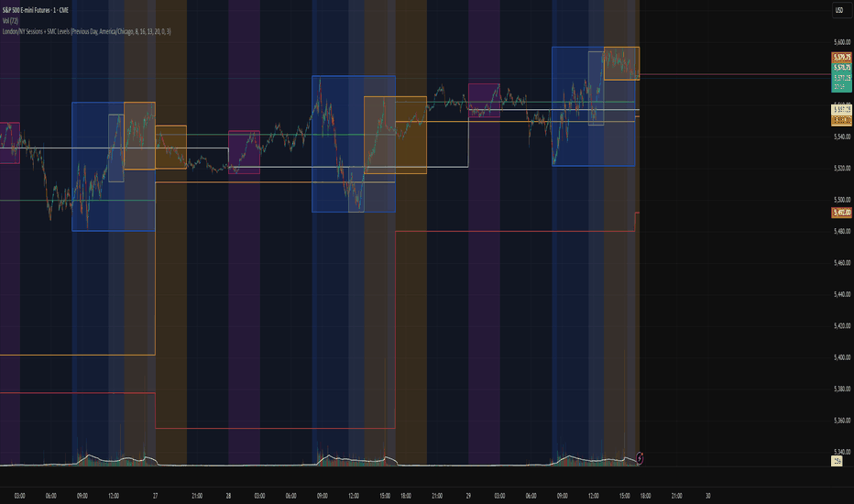Click the date 27 on time axis
Image resolution: width=854 pixels, height=504 pixels.
point(155,496)
